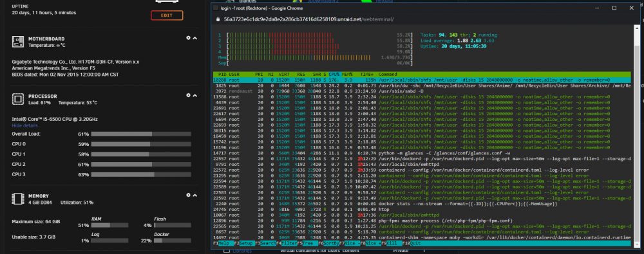644x254 pixels.
Task: Click the CPU 0 load bar
Action: [x=141, y=145]
